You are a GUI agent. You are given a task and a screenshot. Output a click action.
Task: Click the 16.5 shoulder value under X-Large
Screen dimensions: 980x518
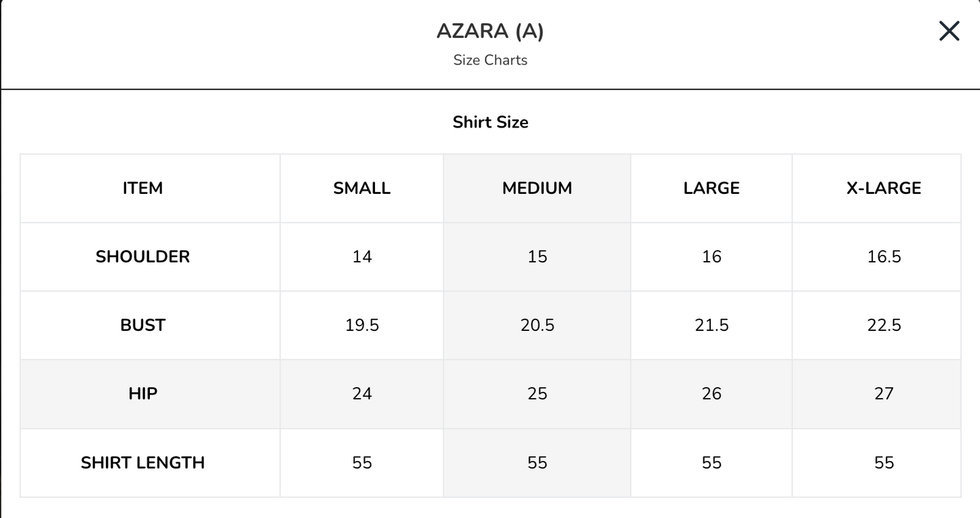[884, 256]
